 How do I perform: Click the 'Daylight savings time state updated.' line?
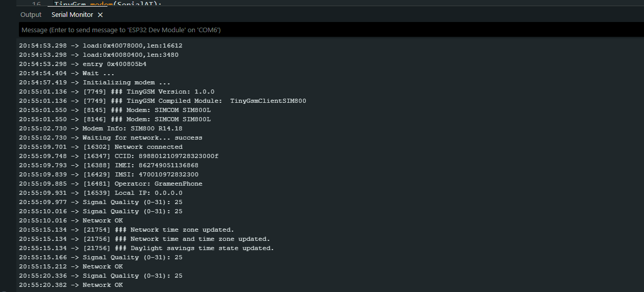click(202, 248)
